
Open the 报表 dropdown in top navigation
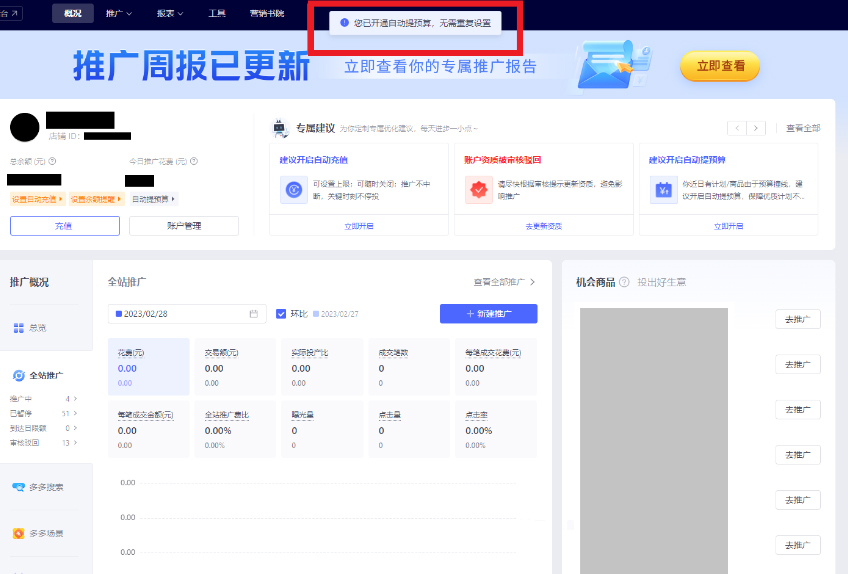170,13
